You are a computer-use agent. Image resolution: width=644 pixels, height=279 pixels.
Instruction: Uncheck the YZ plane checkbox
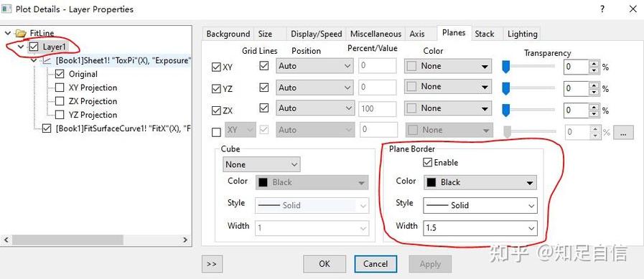tap(216, 89)
